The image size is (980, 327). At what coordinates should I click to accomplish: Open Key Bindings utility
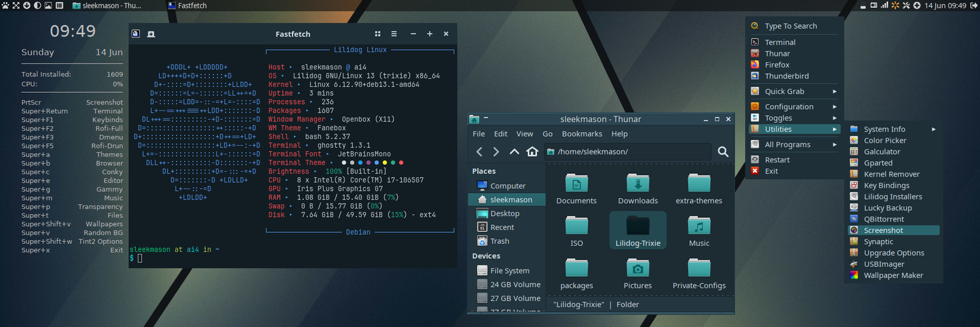point(893,185)
